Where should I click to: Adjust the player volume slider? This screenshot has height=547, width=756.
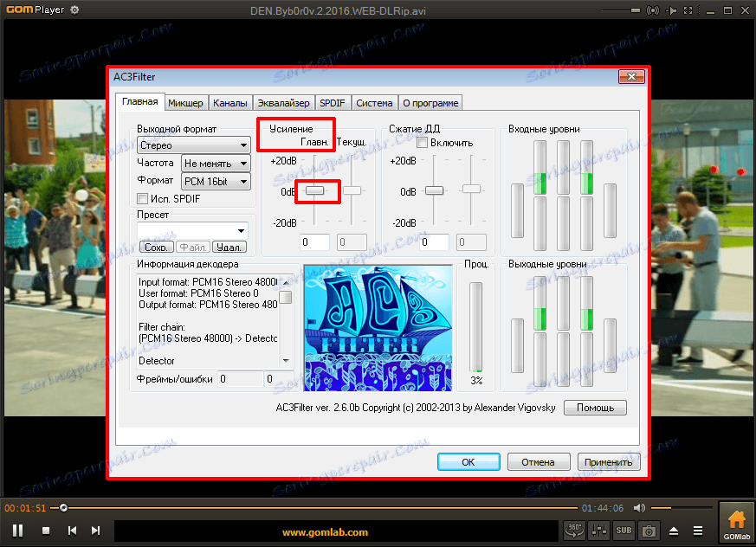(x=682, y=507)
